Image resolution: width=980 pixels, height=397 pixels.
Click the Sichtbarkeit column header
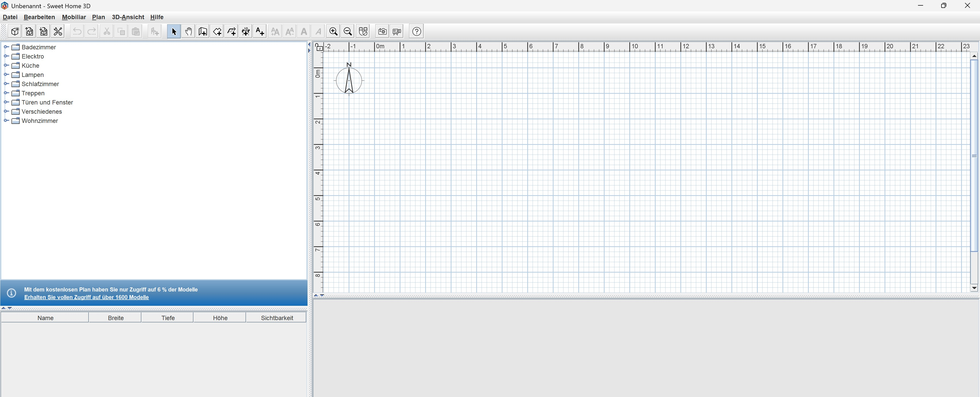click(277, 317)
